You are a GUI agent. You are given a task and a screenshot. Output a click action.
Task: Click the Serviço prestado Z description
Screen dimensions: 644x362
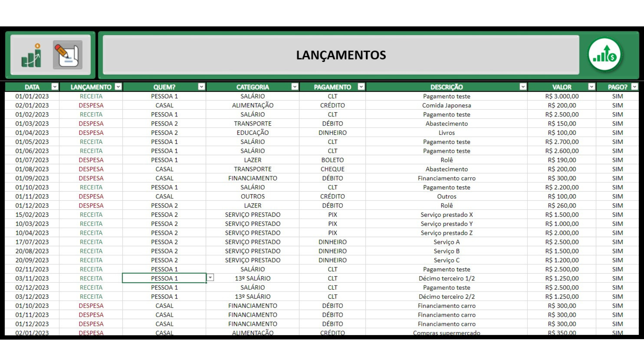point(447,233)
